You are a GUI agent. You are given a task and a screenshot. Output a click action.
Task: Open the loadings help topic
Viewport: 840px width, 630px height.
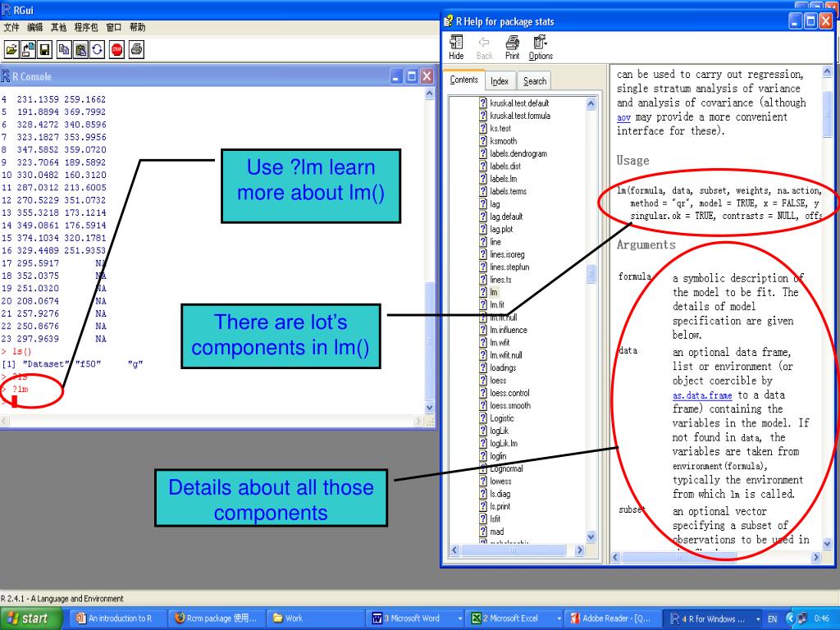tap(503, 368)
